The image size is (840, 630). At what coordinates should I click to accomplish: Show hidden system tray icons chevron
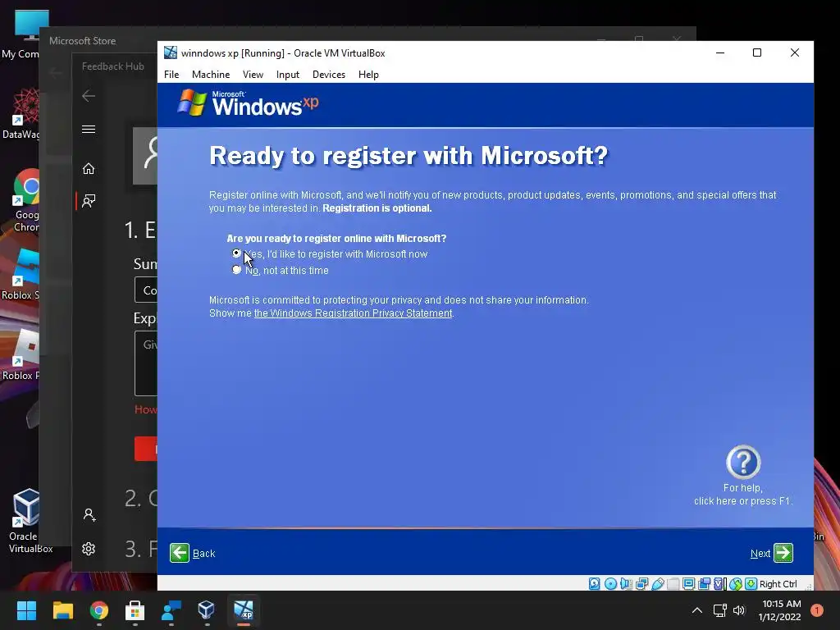point(697,610)
